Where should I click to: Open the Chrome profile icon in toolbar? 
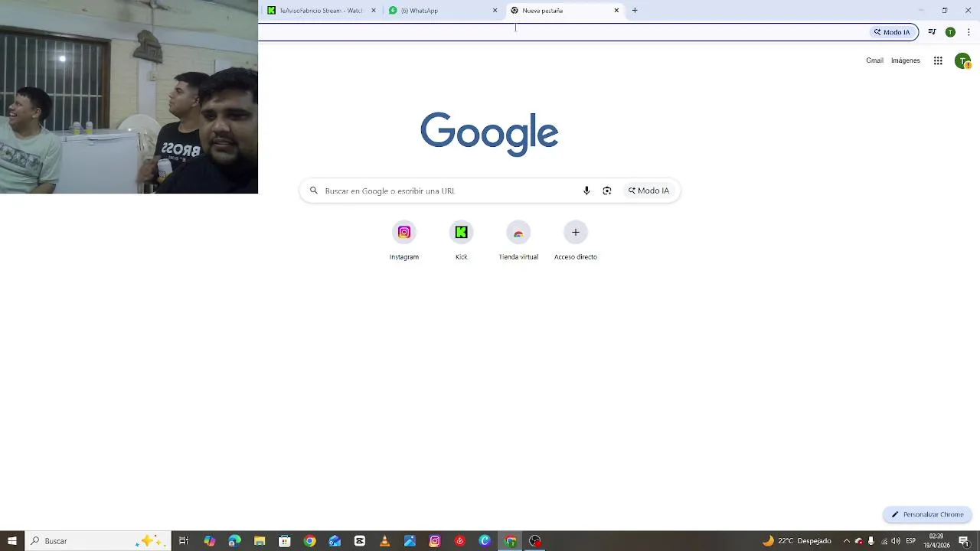tap(950, 32)
